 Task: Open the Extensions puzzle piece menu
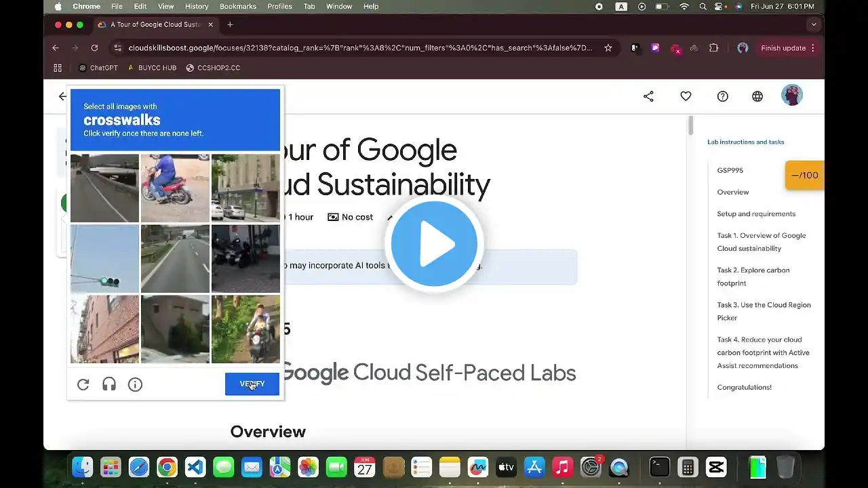click(x=713, y=48)
